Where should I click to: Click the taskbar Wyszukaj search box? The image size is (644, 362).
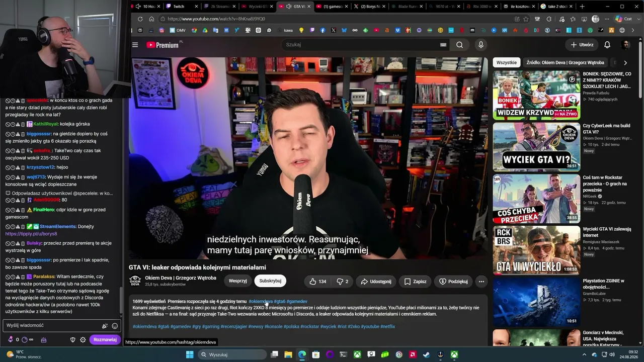pos(231,354)
